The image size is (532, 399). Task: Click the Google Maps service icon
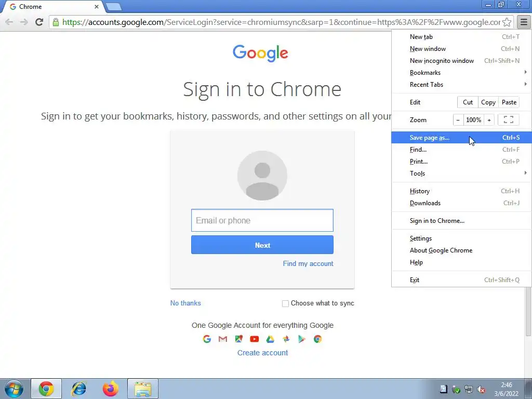tap(238, 339)
